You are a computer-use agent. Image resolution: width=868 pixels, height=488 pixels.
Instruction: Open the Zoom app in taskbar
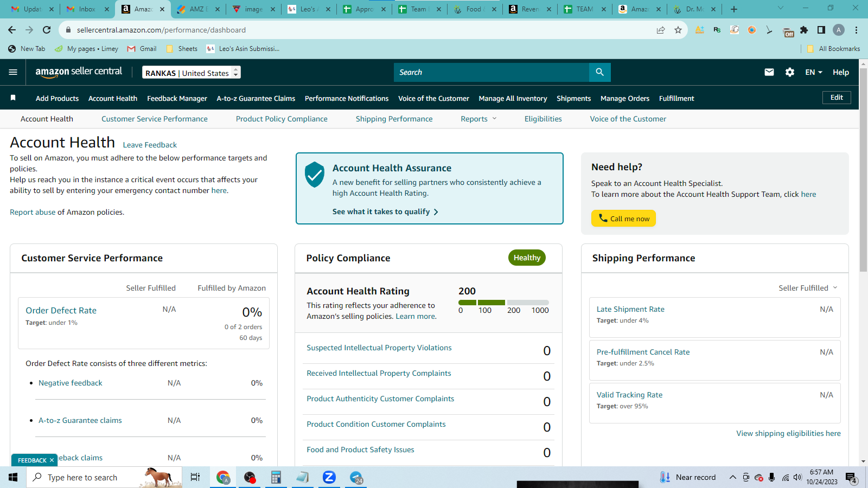tap(329, 477)
